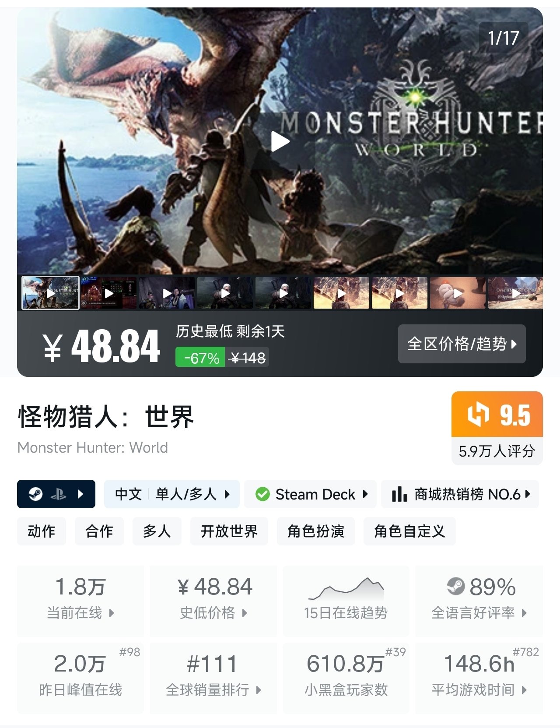This screenshot has height=728, width=560.
Task: Expand the 中文 单人/多人 info dropdown
Action: pos(171,494)
